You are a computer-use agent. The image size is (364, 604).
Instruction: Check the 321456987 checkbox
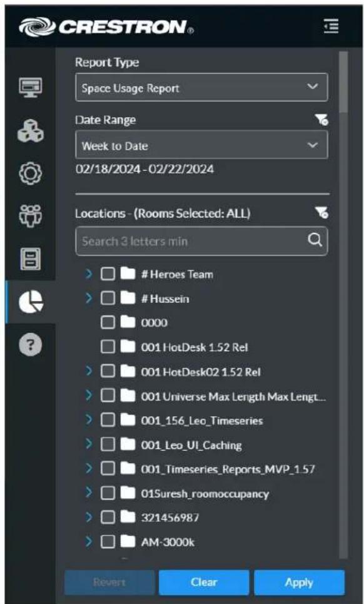click(108, 518)
